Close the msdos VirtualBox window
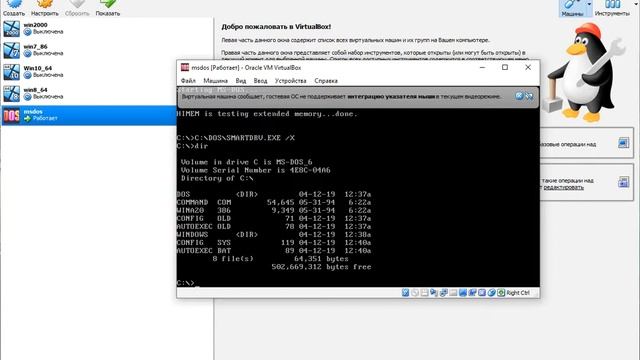The image size is (640, 360). point(528,67)
